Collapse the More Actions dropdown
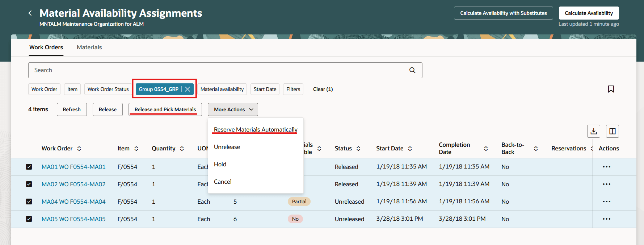The width and height of the screenshot is (644, 245). point(233,109)
